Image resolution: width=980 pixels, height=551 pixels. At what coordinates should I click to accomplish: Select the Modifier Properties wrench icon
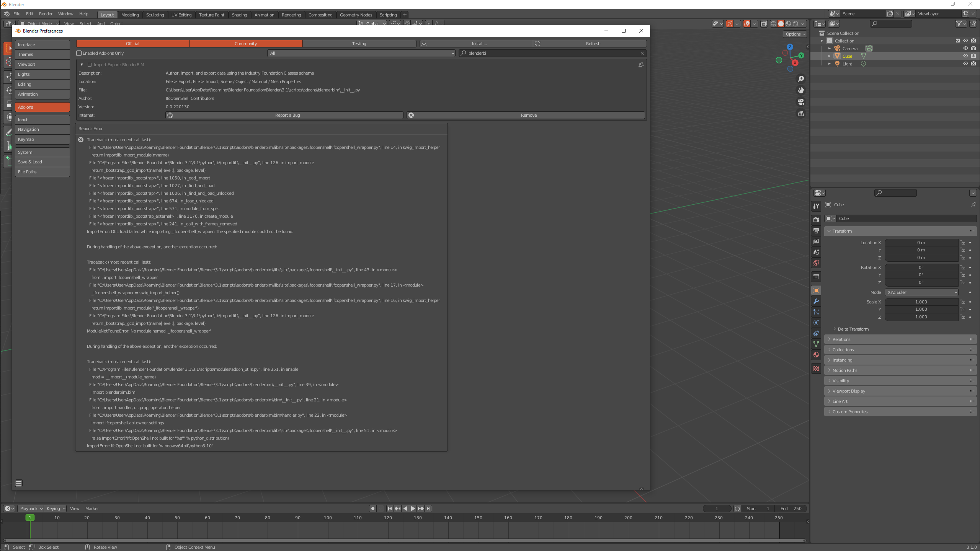pos(816,301)
